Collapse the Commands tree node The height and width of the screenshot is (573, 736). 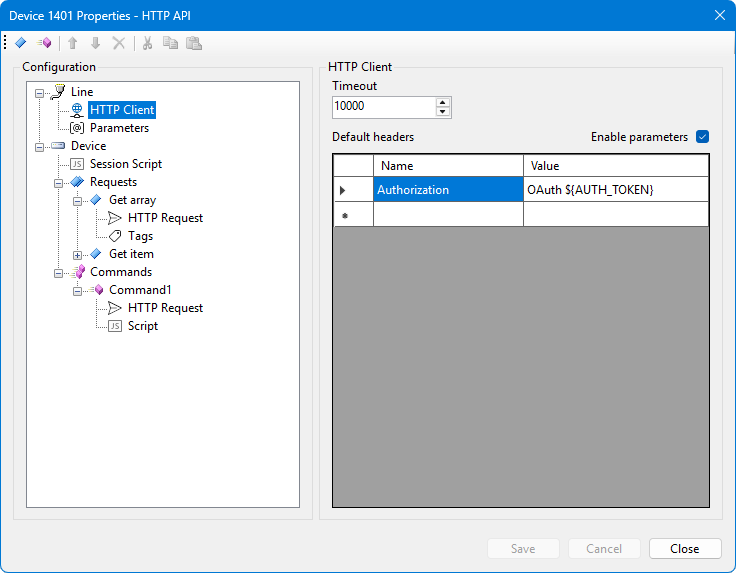pyautogui.click(x=58, y=273)
